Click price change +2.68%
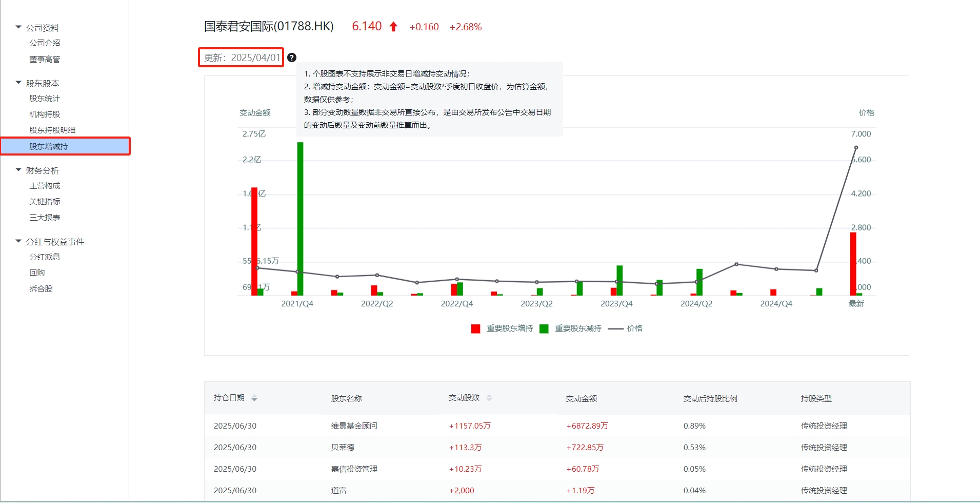 coord(466,27)
